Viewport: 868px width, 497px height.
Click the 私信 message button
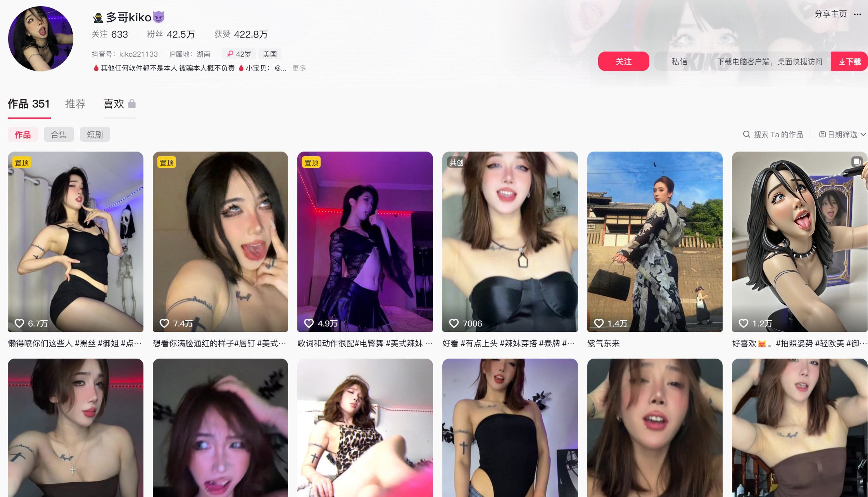pyautogui.click(x=679, y=61)
